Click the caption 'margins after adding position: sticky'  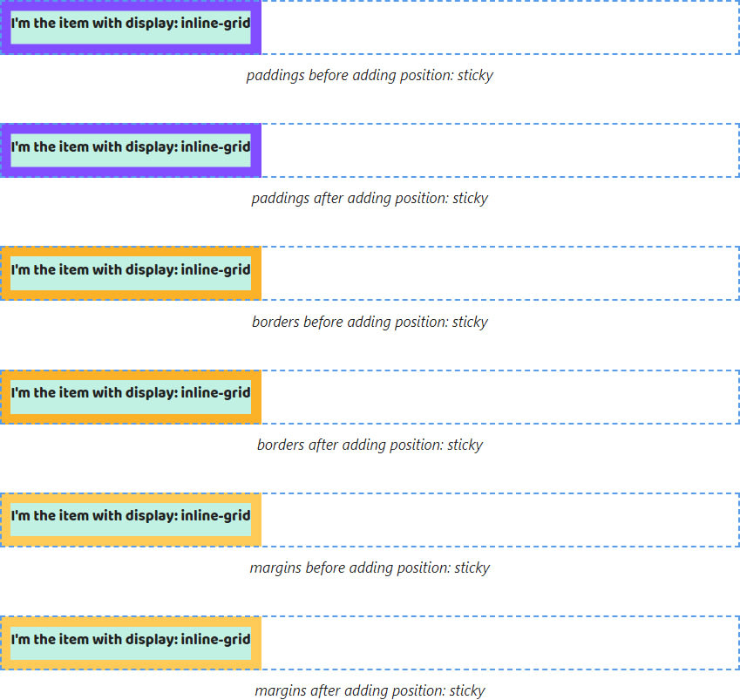pyautogui.click(x=370, y=690)
